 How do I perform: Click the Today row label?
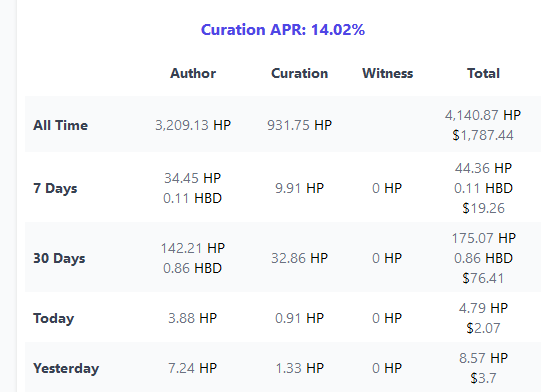(x=53, y=318)
